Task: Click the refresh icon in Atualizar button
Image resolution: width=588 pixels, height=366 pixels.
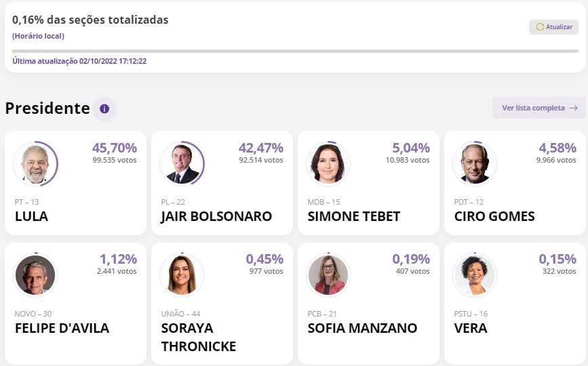Action: tap(540, 27)
